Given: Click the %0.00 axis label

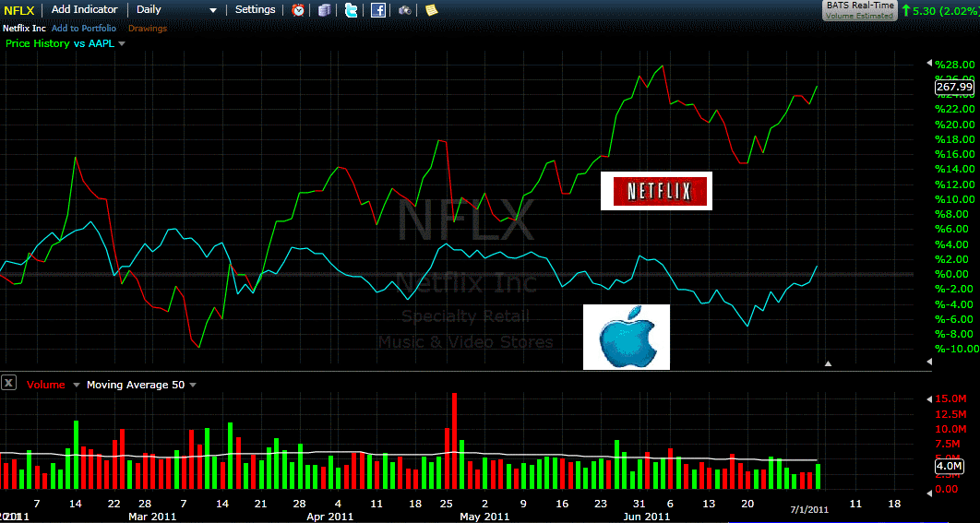Looking at the screenshot, I should 953,274.
